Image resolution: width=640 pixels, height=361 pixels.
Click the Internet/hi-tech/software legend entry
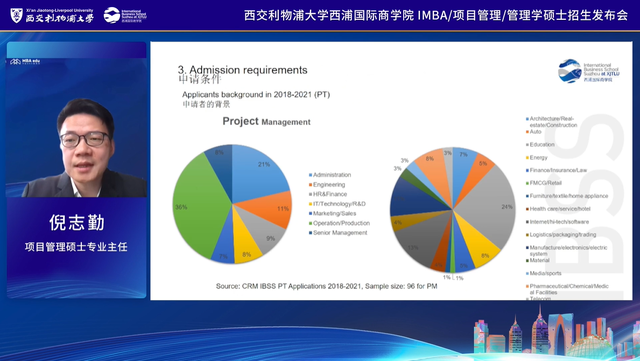557,222
